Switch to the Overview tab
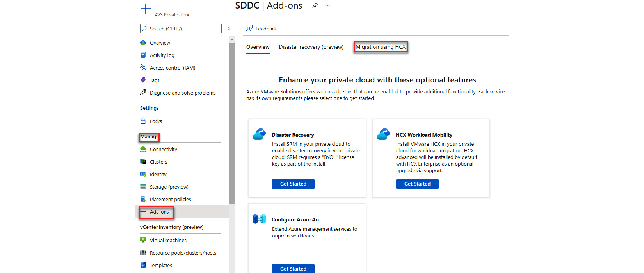Screen dimensions: 644x273 point(258,47)
